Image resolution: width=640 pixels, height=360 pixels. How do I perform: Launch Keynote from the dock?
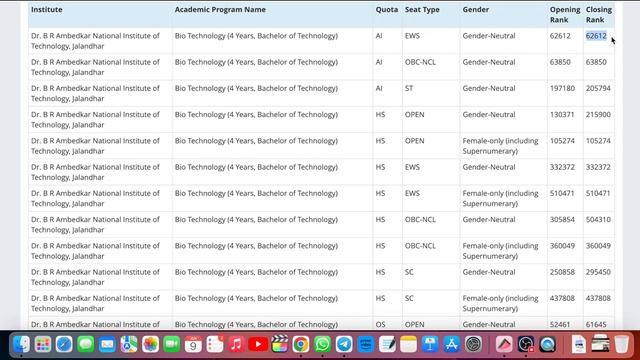(430, 344)
